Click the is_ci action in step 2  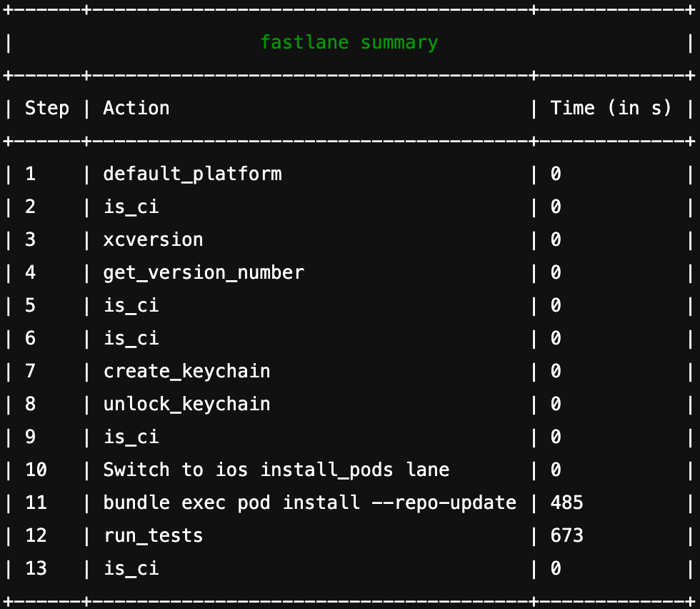131,207
